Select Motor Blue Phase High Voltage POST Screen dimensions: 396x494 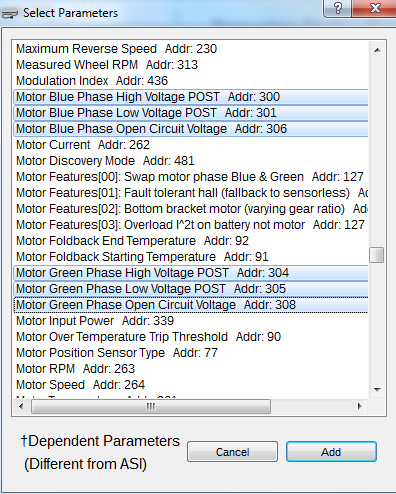(x=191, y=97)
